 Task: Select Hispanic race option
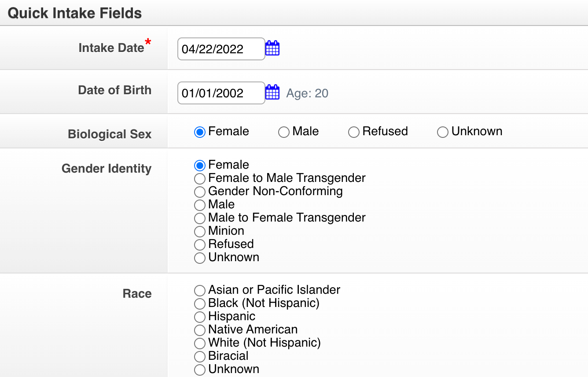click(x=200, y=317)
